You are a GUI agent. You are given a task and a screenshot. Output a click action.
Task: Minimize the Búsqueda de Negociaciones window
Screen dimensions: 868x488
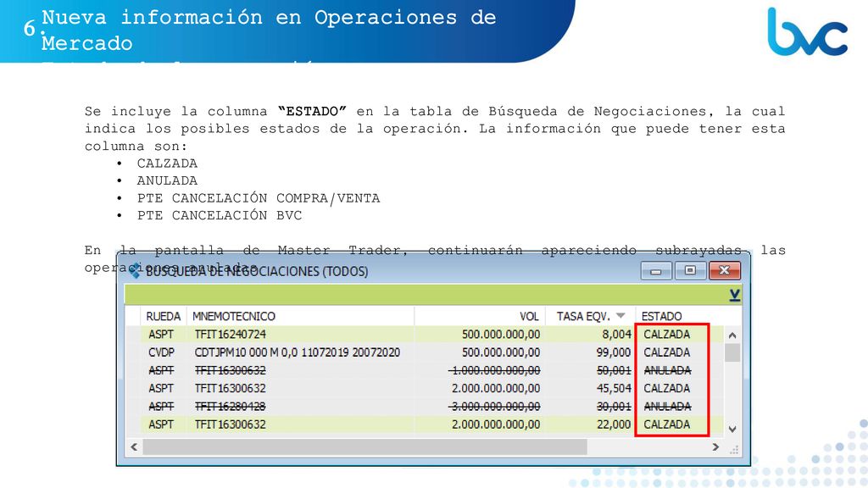[656, 270]
